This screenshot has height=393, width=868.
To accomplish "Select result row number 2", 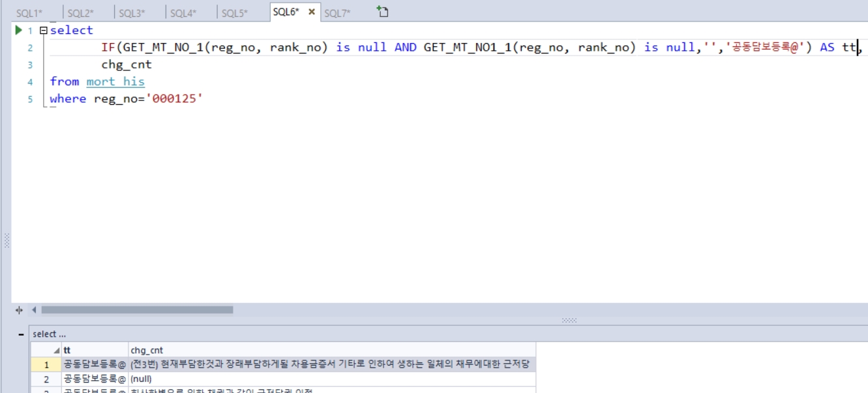I will (46, 379).
